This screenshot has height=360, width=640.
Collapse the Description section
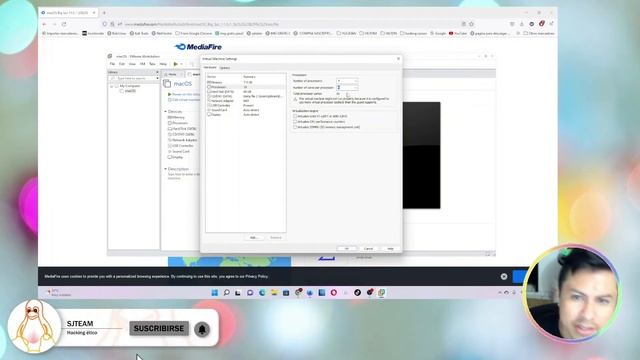166,169
